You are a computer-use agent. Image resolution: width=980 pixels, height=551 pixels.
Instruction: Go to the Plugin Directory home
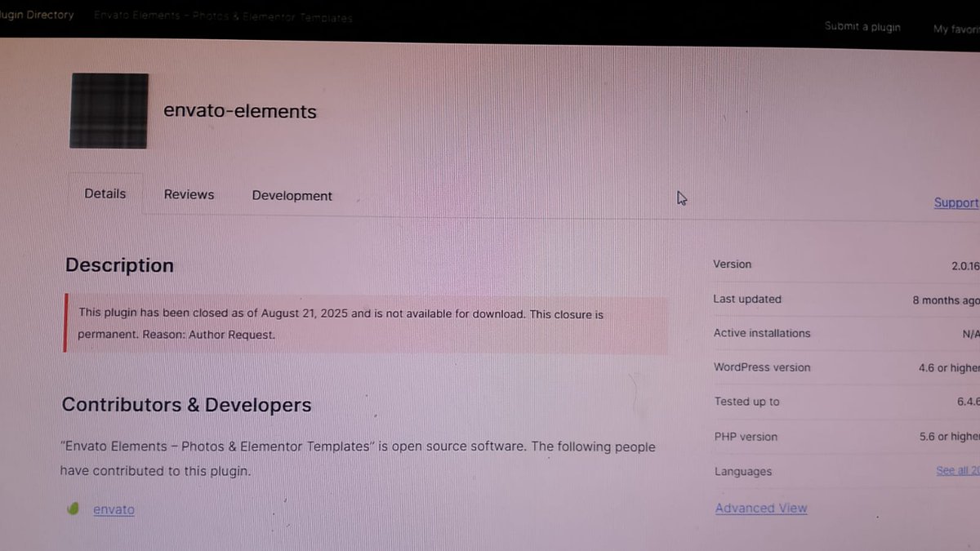[37, 14]
